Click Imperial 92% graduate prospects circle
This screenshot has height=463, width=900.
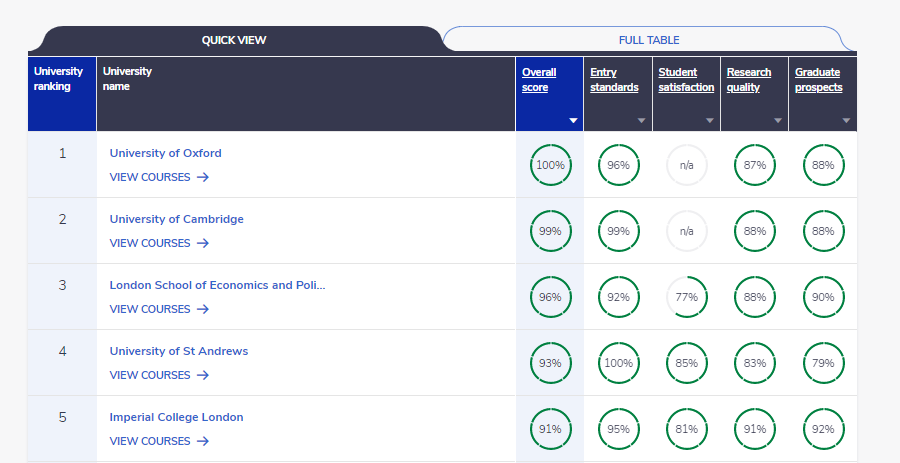coord(823,429)
